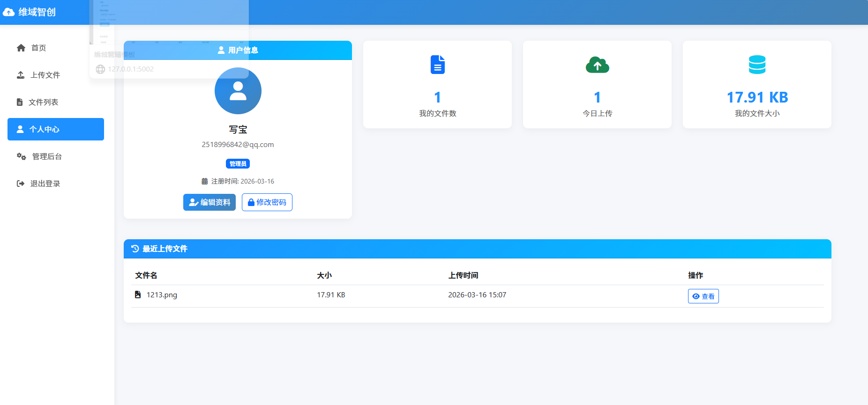Click the person icon beside 个人中心
Viewport: 868px width, 405px height.
pyautogui.click(x=20, y=129)
